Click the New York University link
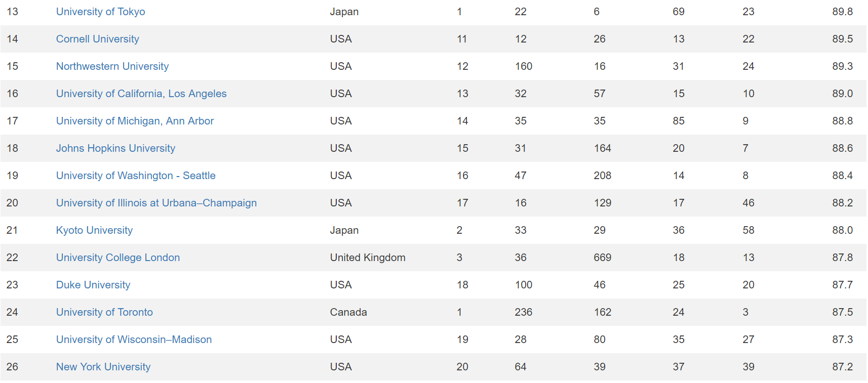The width and height of the screenshot is (868, 383). pyautogui.click(x=103, y=367)
